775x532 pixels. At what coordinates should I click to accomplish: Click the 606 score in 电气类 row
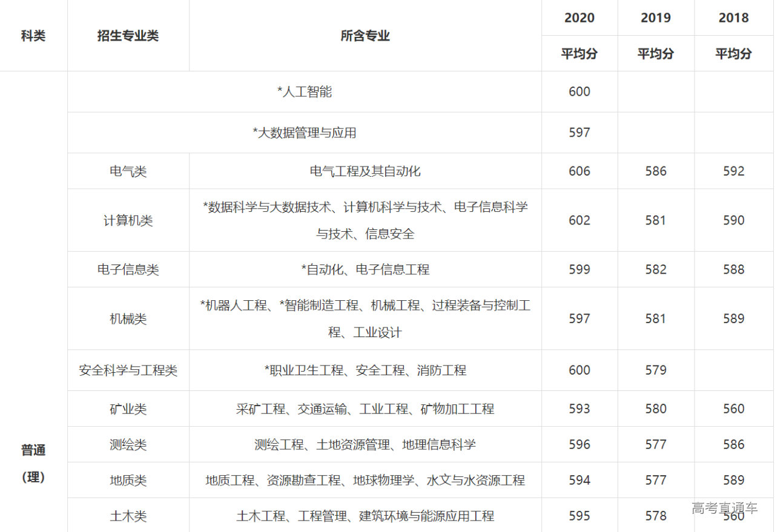coord(579,171)
